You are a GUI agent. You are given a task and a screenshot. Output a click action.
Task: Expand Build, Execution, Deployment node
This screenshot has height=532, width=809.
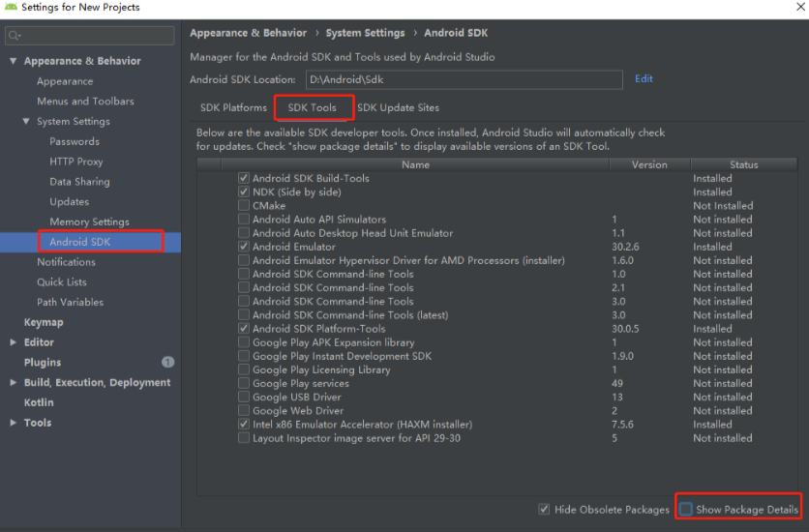[x=14, y=382]
